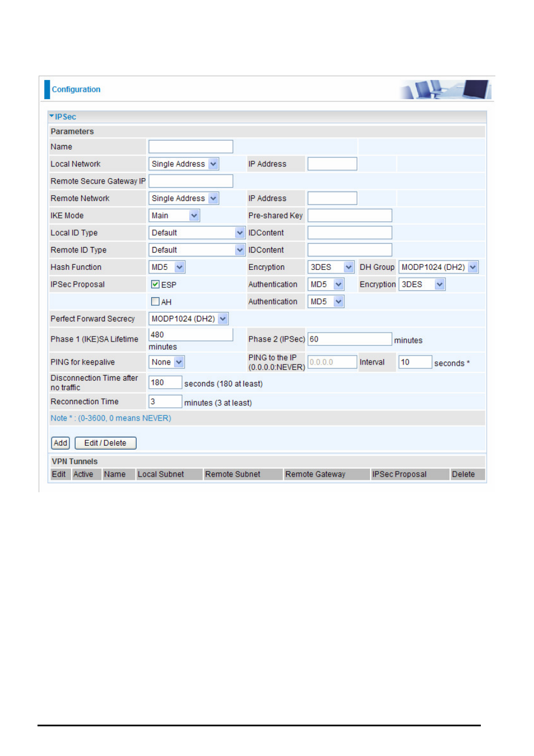Click the Phase 1 SA Lifetime field

(x=191, y=334)
